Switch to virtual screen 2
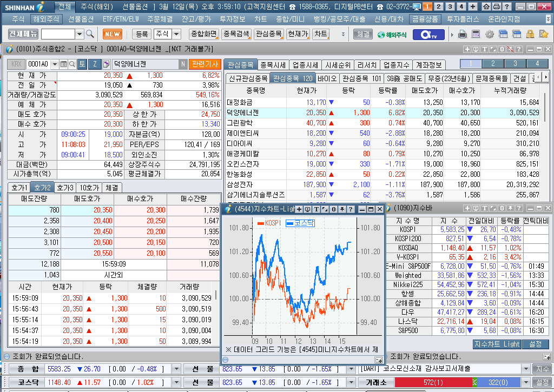The width and height of the screenshot is (554, 392). click(438, 6)
